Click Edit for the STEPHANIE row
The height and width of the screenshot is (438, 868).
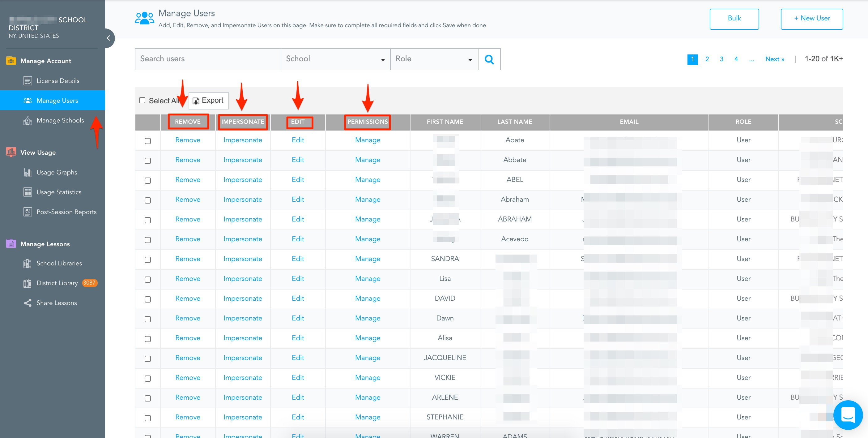pyautogui.click(x=298, y=417)
